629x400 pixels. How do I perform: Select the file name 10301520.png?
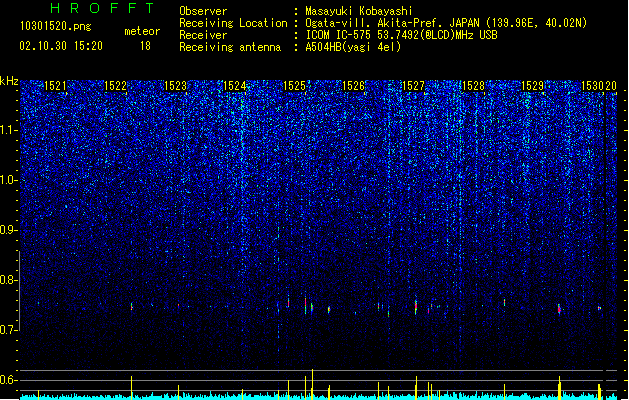coord(56,27)
